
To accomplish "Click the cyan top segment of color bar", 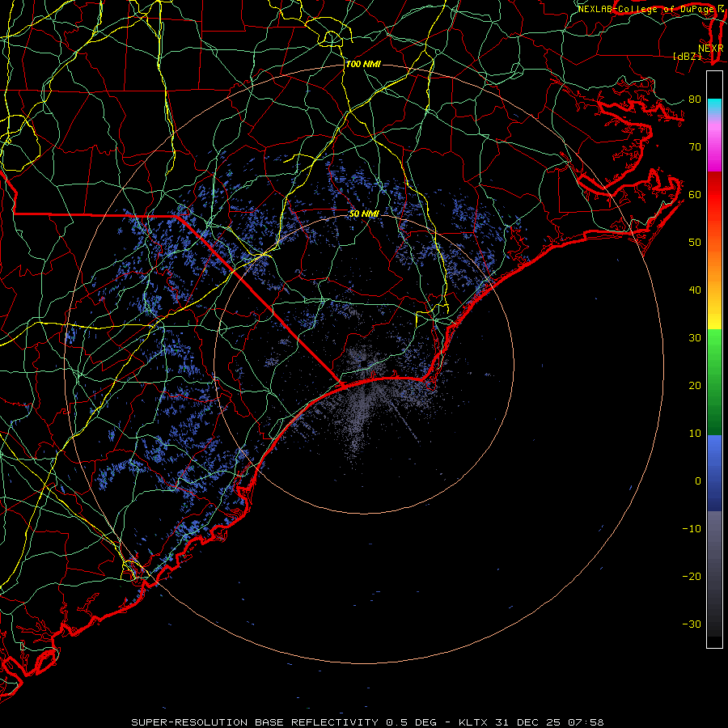I will point(714,108).
